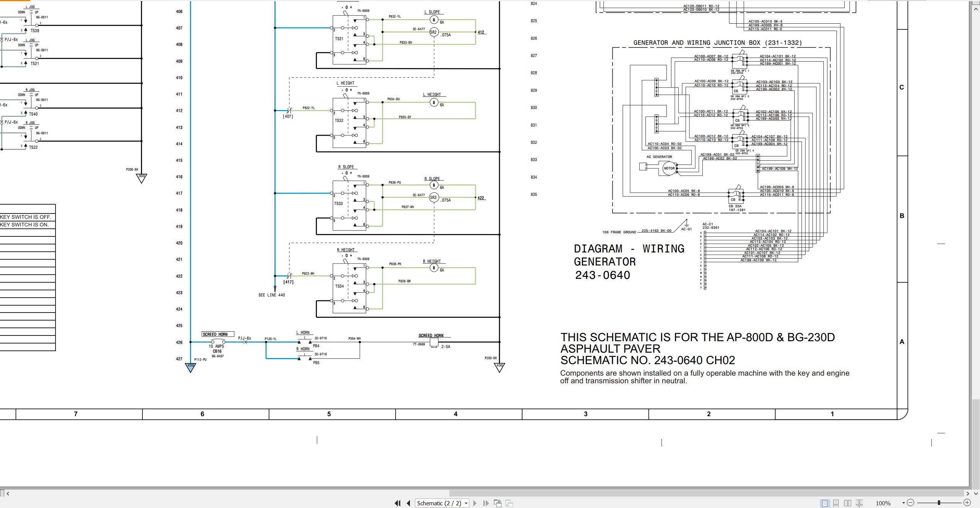Click the [417] cross-reference label
Image resolution: width=980 pixels, height=508 pixels.
(x=288, y=282)
